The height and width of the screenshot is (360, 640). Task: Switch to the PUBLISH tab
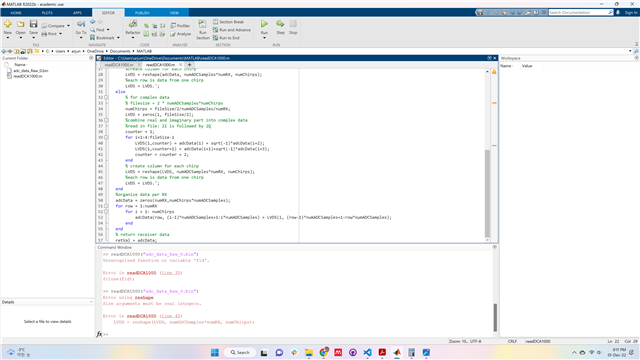[x=142, y=13]
